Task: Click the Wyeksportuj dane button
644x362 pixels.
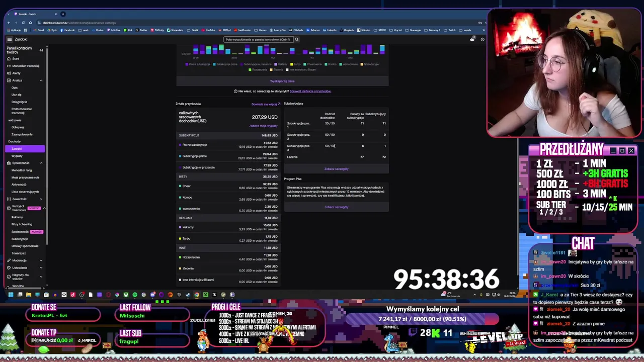Action: coord(282,81)
